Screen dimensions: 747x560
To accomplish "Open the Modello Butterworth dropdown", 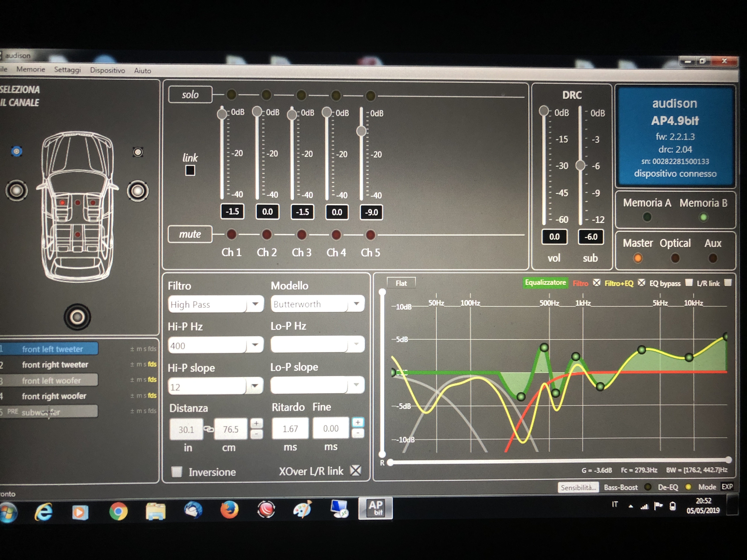I will 317,304.
